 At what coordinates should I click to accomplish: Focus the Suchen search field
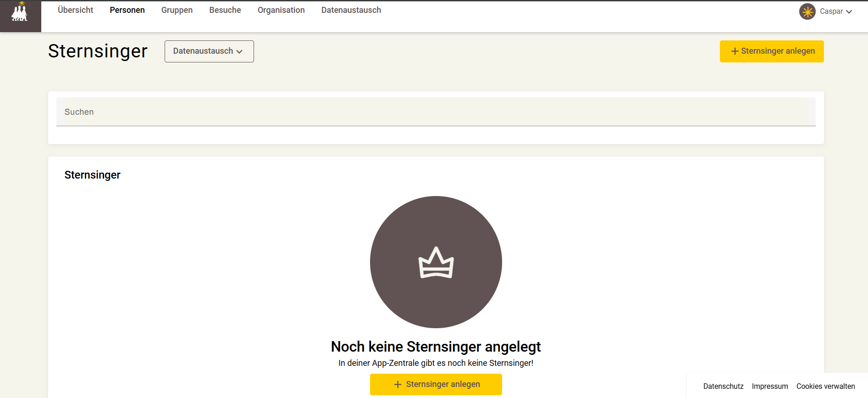pos(436,112)
